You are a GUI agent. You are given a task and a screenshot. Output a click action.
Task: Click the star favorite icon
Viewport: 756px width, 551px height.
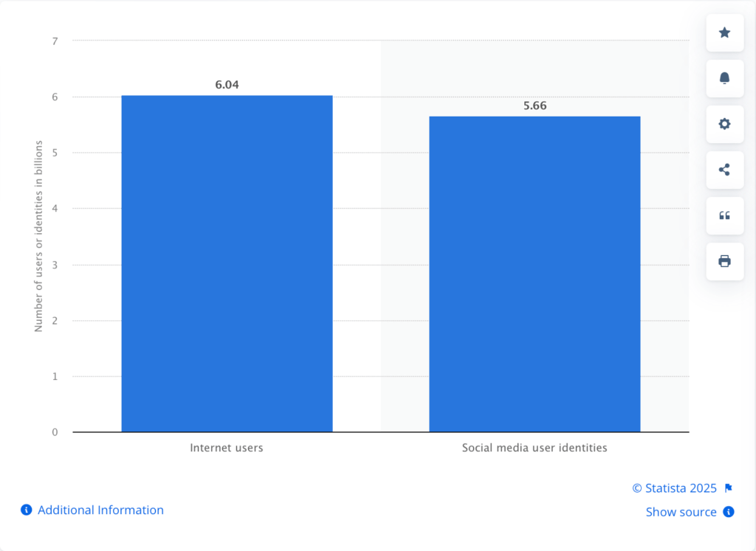point(724,32)
